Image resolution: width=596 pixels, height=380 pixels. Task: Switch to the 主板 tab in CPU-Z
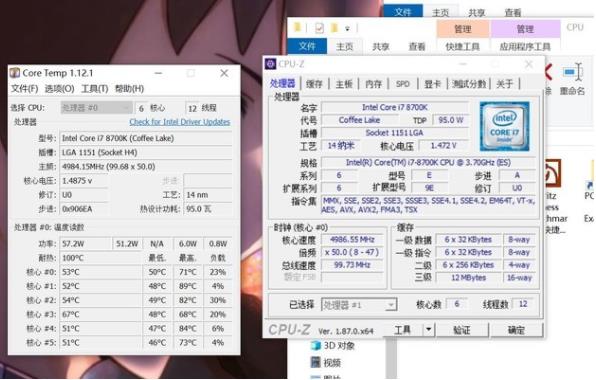pos(344,84)
